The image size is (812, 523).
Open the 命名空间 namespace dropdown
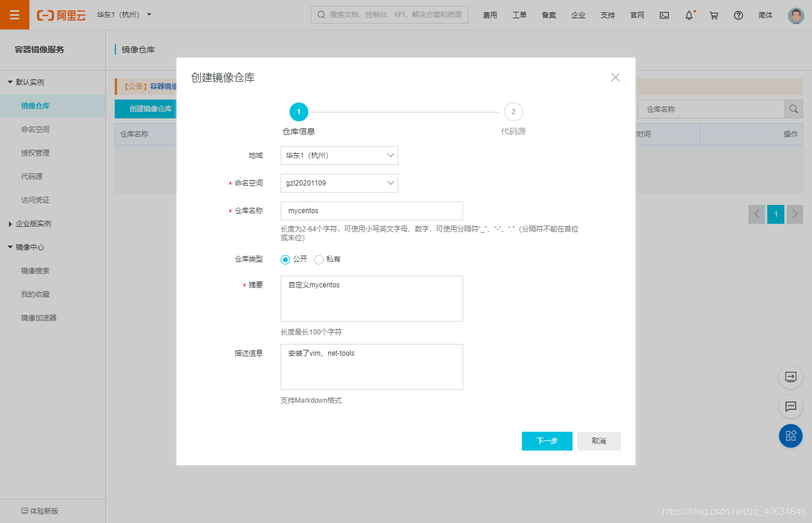click(340, 183)
